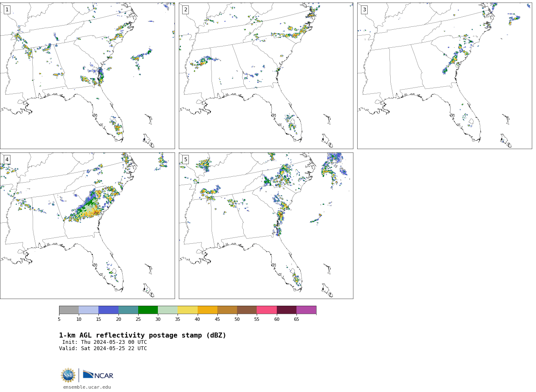This screenshot has height=392, width=536.
Task: Select the tan 45-50 dBZ swatch
Action: [227, 310]
